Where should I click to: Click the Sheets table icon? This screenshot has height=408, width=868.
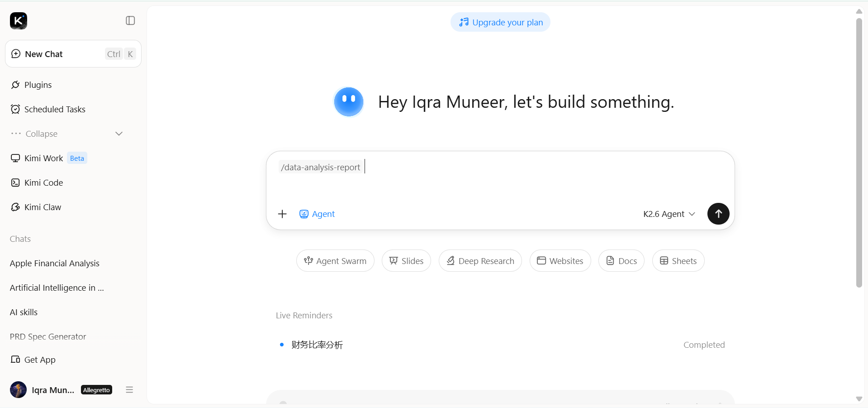[664, 261]
